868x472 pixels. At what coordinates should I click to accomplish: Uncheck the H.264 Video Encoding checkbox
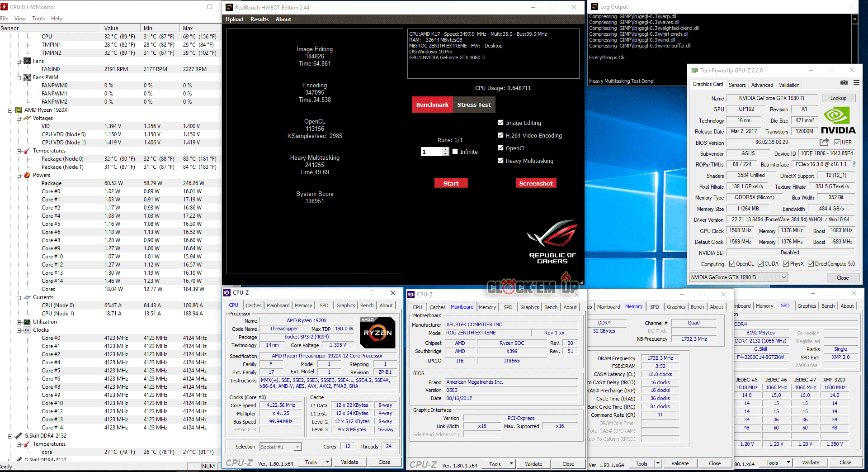point(500,135)
